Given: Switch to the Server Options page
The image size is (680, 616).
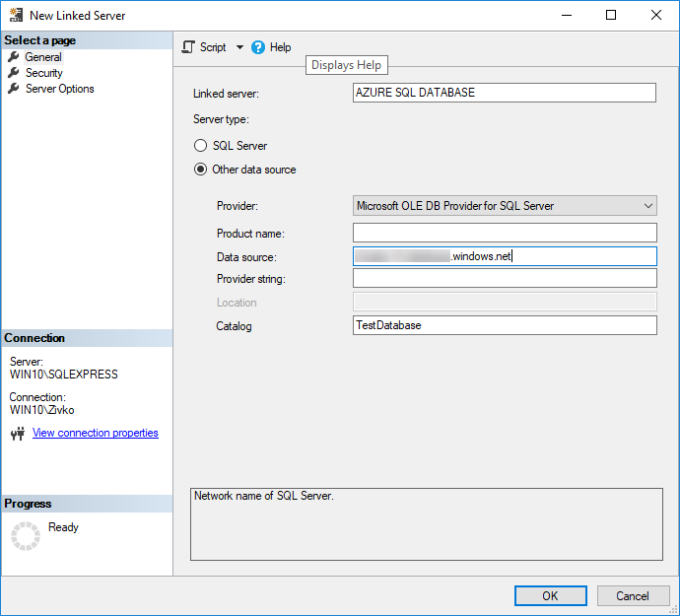Looking at the screenshot, I should click(x=59, y=89).
